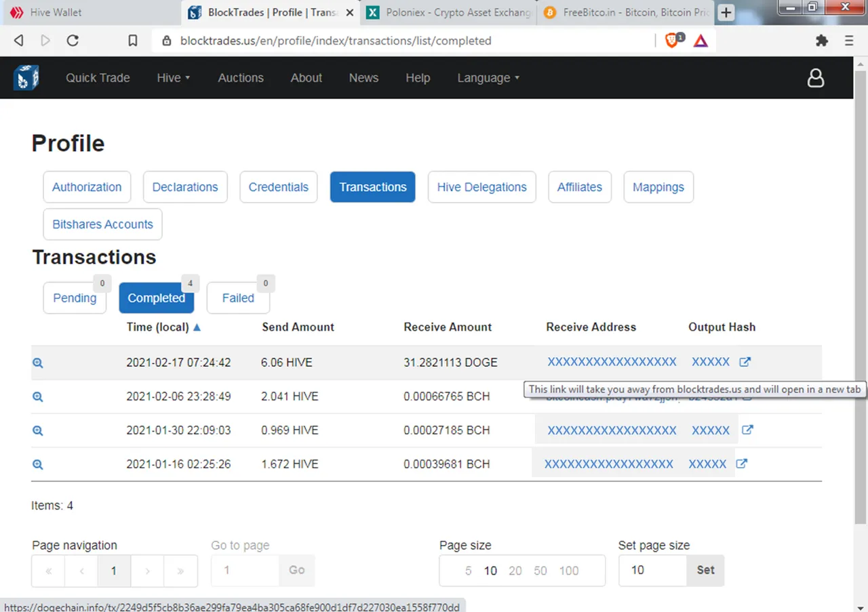
Task: Show Pending transactions
Action: tap(75, 298)
